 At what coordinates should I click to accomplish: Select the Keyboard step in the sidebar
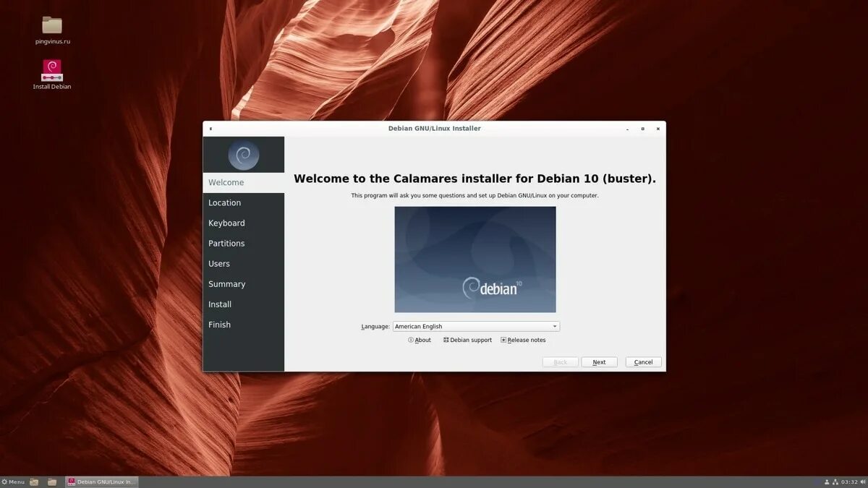[244, 223]
